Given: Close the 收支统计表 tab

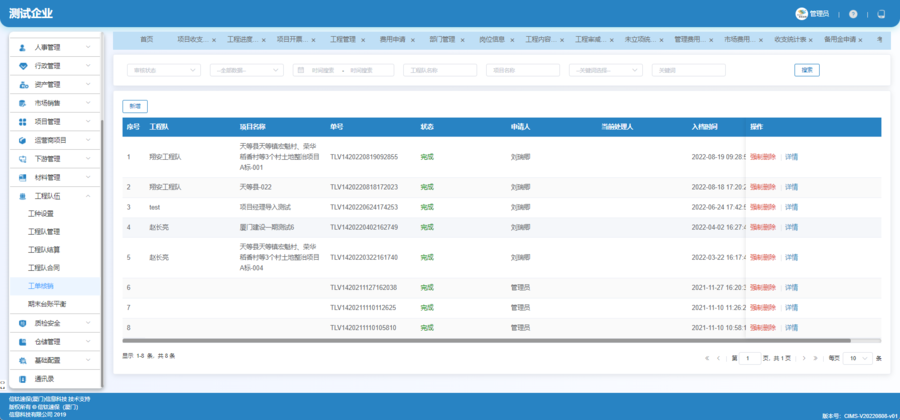Looking at the screenshot, I should coord(810,40).
